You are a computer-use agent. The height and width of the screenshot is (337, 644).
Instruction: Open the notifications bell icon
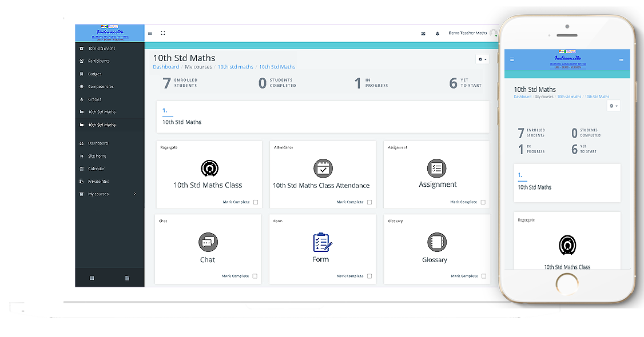click(x=438, y=34)
